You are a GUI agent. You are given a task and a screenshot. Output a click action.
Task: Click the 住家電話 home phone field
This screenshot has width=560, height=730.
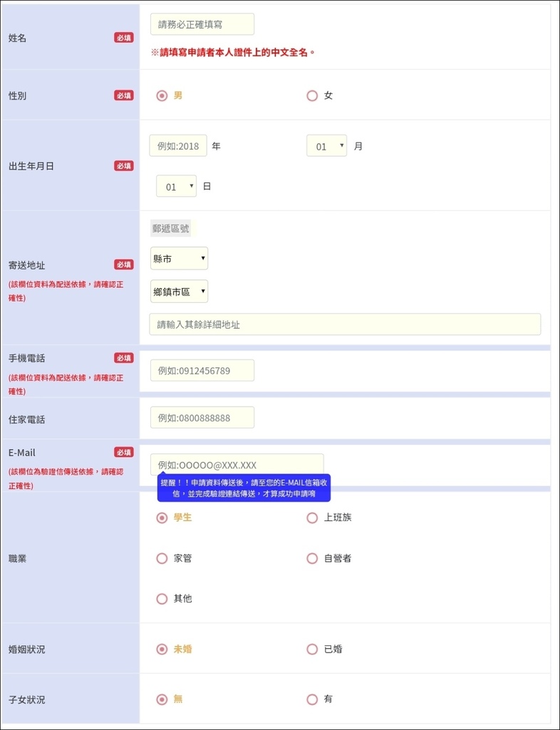[x=202, y=418]
